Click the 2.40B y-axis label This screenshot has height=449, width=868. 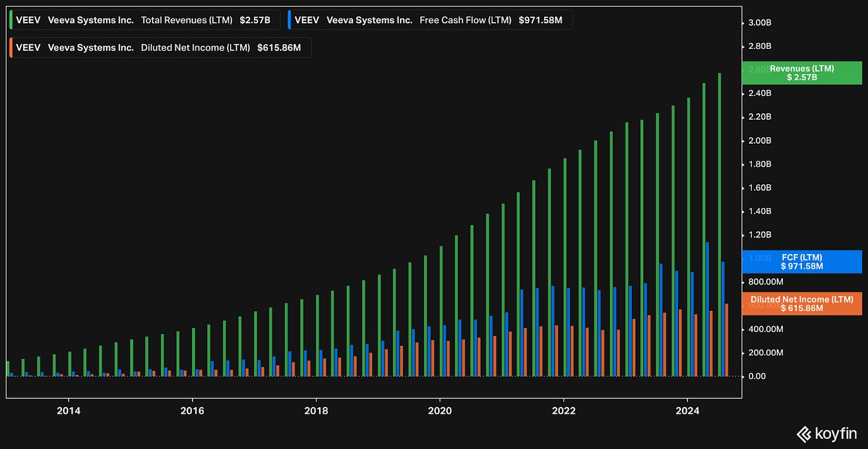760,93
